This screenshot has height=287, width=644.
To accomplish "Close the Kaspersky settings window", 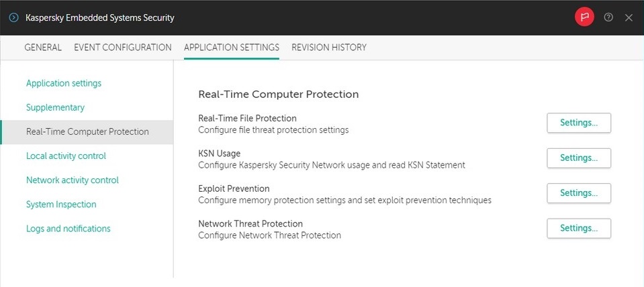I will point(629,17).
